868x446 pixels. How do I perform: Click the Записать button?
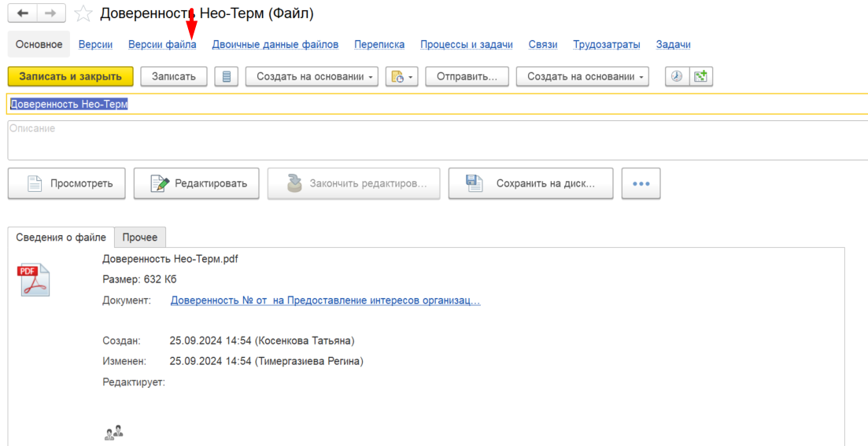174,76
